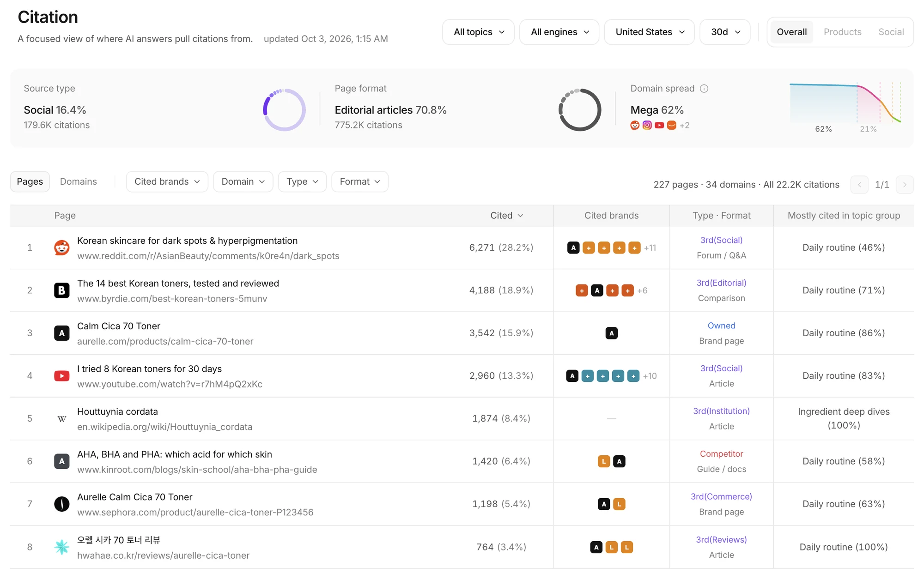
Task: Open the All engines dropdown
Action: [x=559, y=32]
